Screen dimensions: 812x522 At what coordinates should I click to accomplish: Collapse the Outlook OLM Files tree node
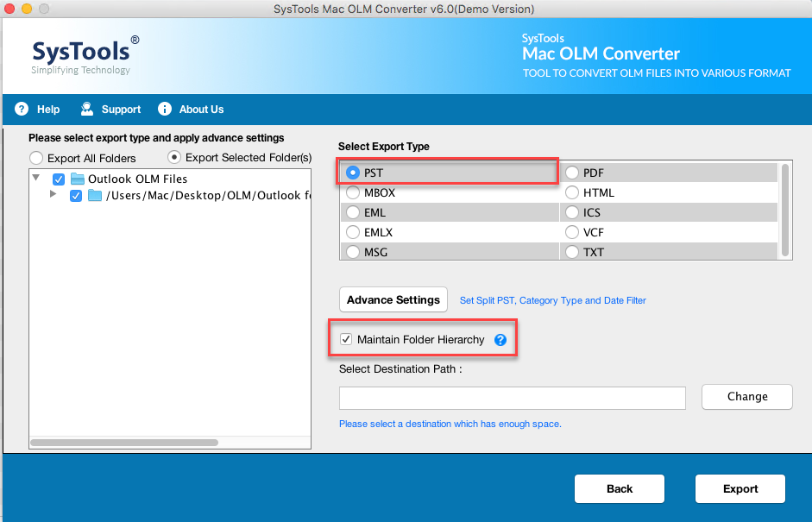(x=35, y=179)
